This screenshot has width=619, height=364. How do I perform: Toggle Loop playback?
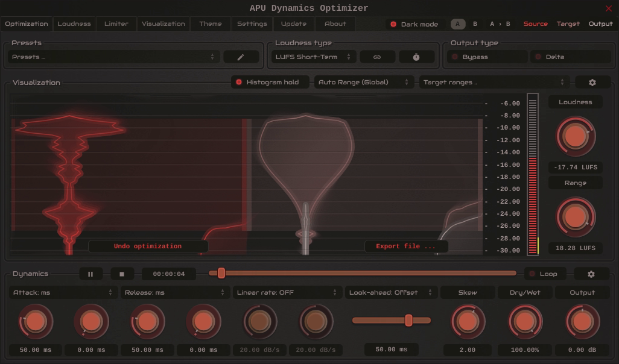coord(545,274)
